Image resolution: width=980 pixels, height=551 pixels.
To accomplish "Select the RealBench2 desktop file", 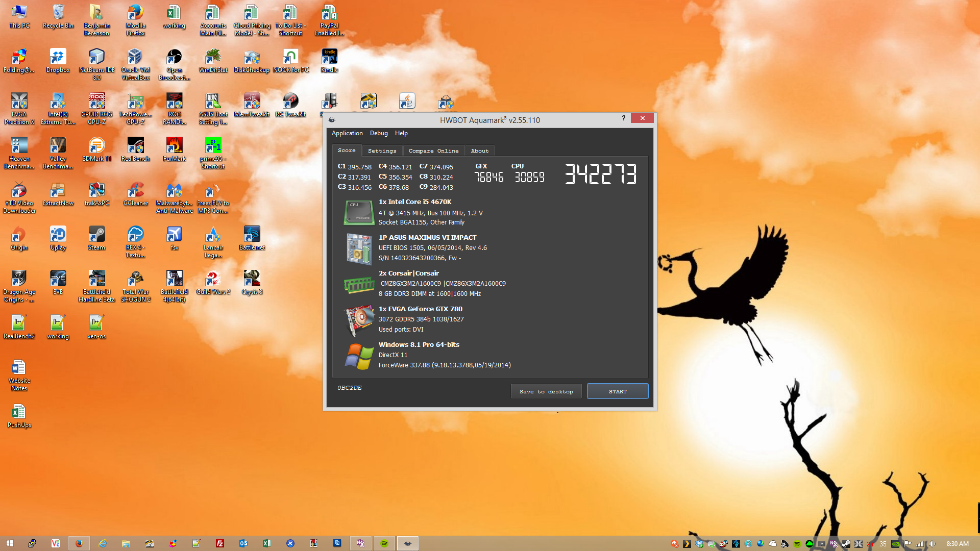I will pos(19,327).
